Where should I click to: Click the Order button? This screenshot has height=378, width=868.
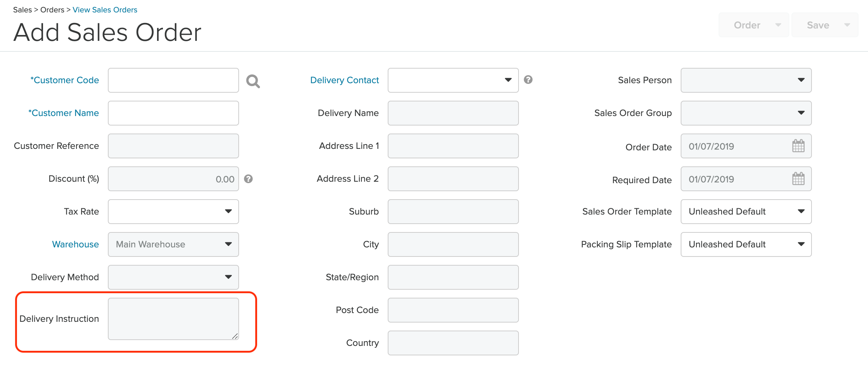(x=747, y=25)
